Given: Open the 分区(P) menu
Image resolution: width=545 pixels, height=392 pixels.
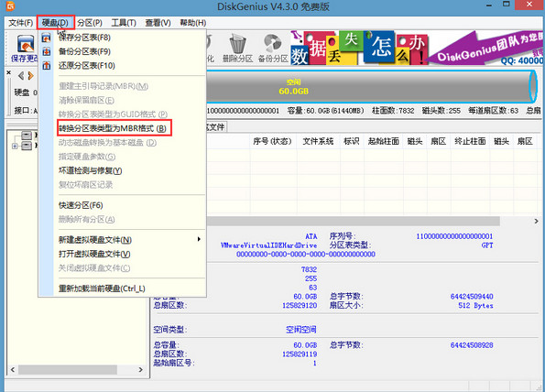Looking at the screenshot, I should click(90, 23).
